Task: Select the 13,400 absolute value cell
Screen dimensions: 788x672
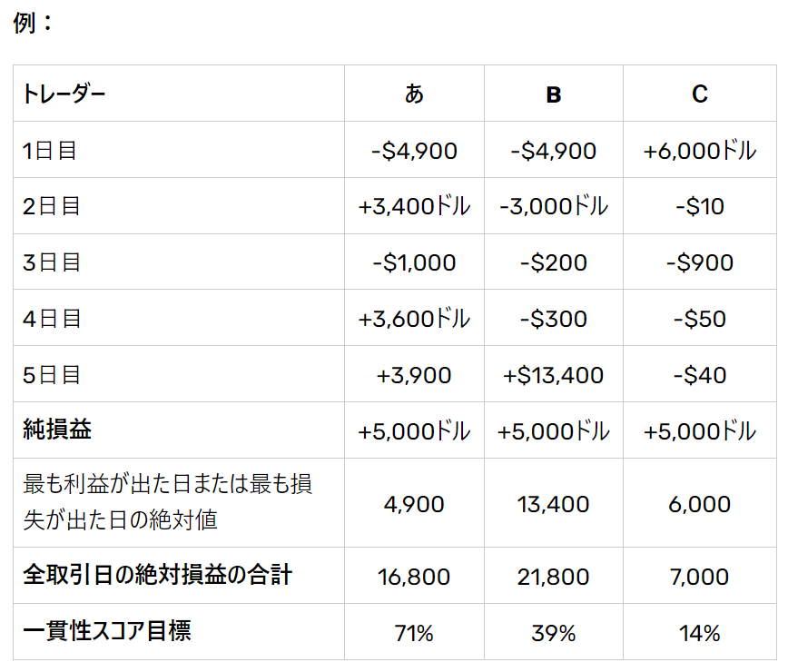Action: 553,504
